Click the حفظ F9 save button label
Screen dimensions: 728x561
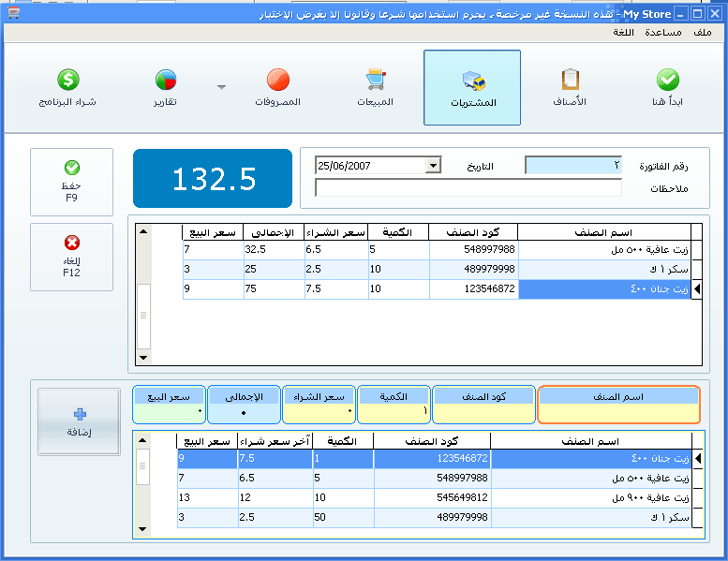(x=71, y=192)
